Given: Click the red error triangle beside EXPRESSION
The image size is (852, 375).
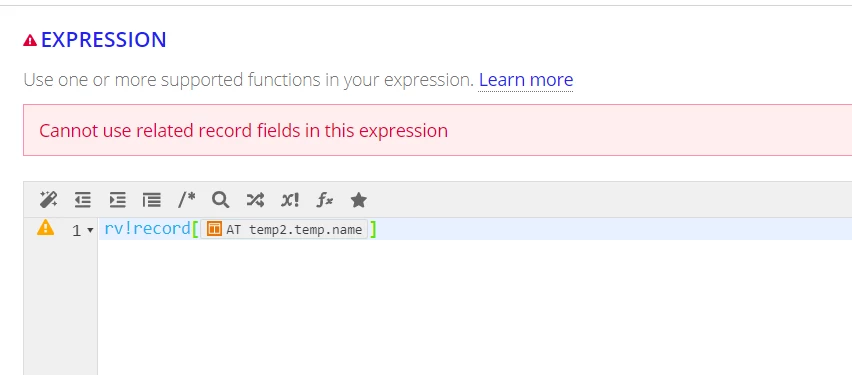Looking at the screenshot, I should pyautogui.click(x=30, y=40).
